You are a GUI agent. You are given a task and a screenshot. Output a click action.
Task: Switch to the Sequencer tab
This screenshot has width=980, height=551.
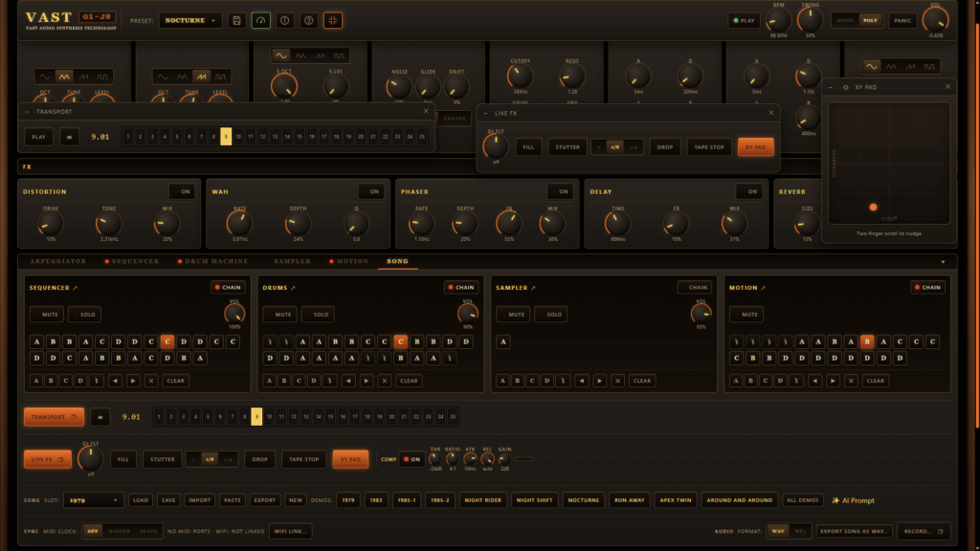(x=132, y=261)
